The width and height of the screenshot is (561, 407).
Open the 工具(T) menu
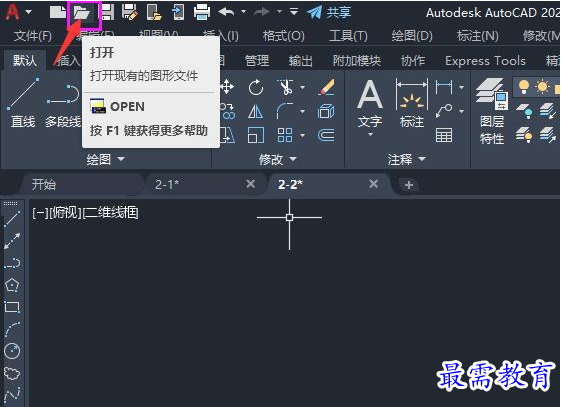click(x=348, y=36)
